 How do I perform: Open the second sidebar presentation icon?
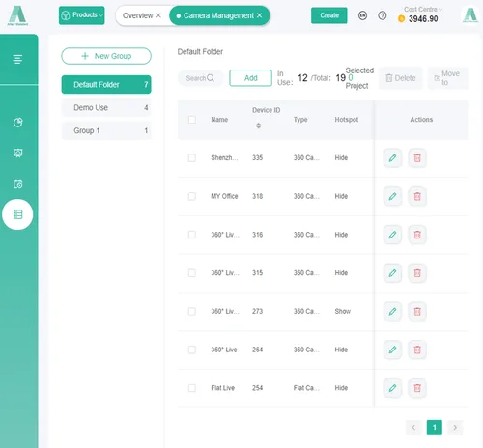click(x=17, y=153)
